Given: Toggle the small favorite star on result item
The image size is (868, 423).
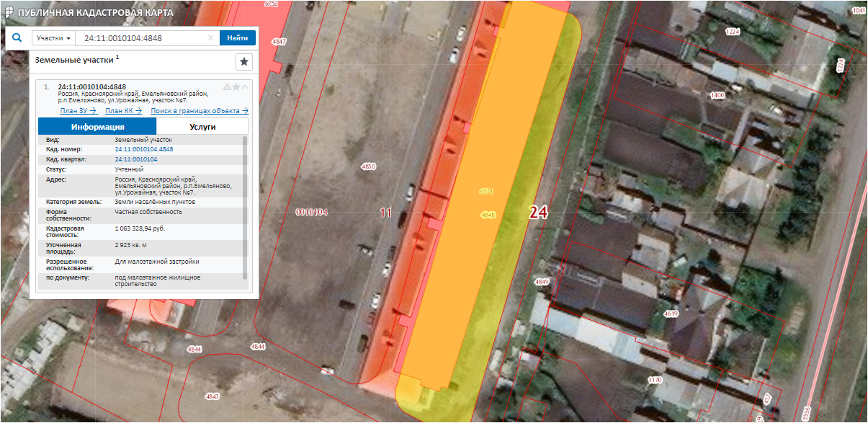Looking at the screenshot, I should [236, 87].
